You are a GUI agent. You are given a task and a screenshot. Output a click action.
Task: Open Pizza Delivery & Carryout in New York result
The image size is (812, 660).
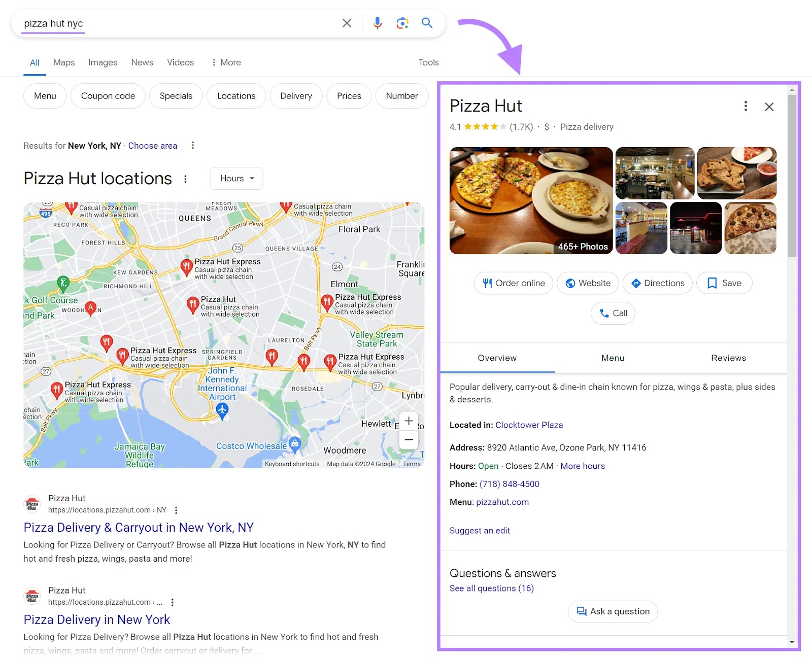pyautogui.click(x=138, y=527)
